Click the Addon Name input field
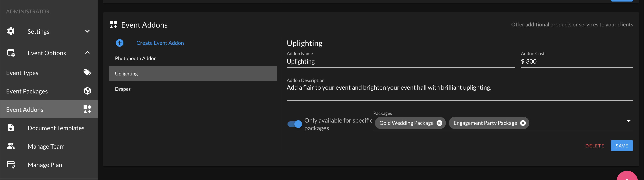 tap(401, 62)
